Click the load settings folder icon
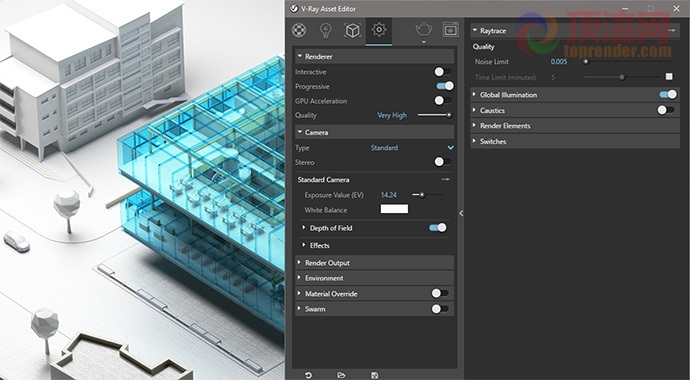This screenshot has height=380, width=690. (x=341, y=375)
